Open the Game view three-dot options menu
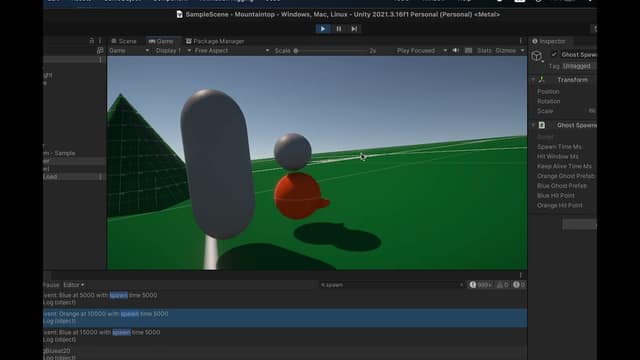This screenshot has height=360, width=640. [520, 41]
